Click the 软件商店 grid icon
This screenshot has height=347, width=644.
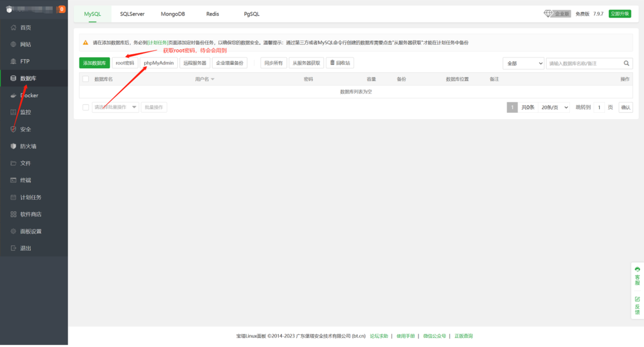pos(14,214)
